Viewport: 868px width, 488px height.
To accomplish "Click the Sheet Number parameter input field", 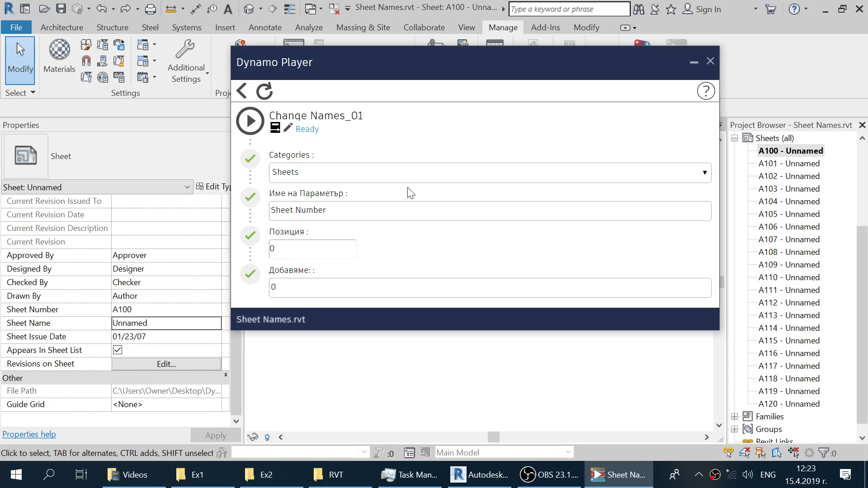I will [490, 211].
